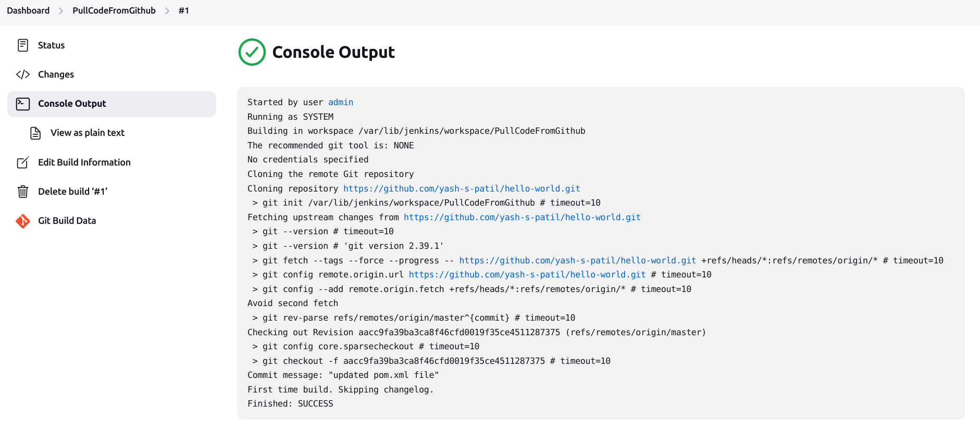
Task: Open plain text view via document icon
Action: pos(35,133)
